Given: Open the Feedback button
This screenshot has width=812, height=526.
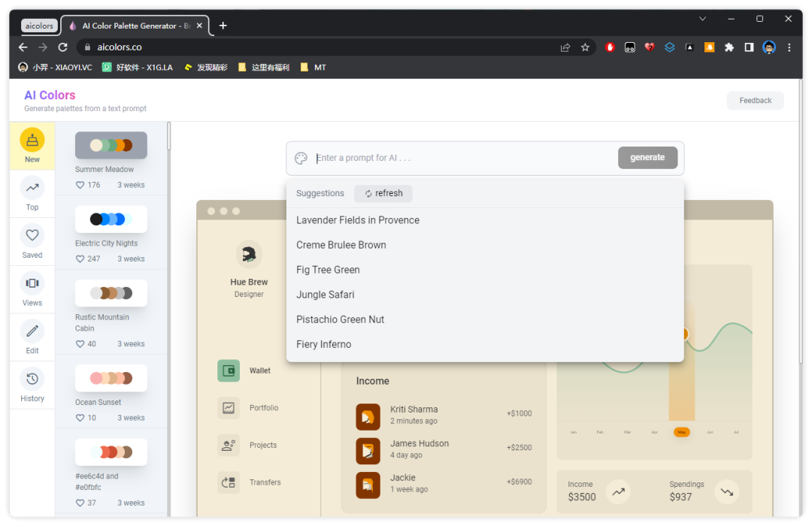Looking at the screenshot, I should 755,101.
